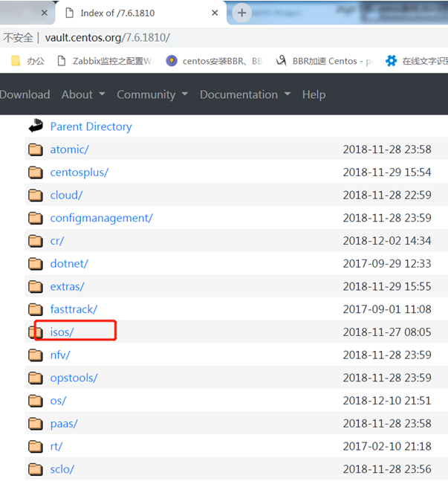The height and width of the screenshot is (481, 448).
Task: Open the sclo/ directory link
Action: [62, 469]
